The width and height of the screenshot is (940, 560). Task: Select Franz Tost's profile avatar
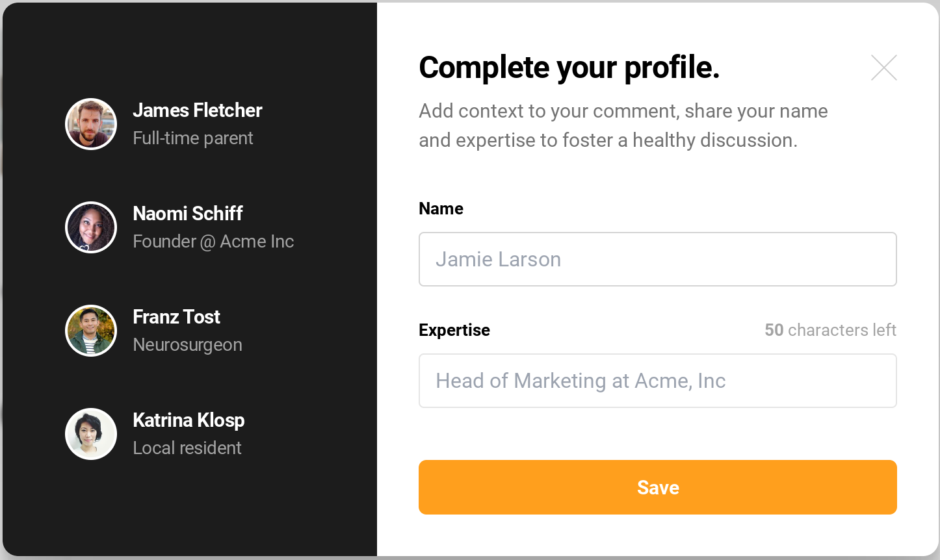click(x=91, y=331)
